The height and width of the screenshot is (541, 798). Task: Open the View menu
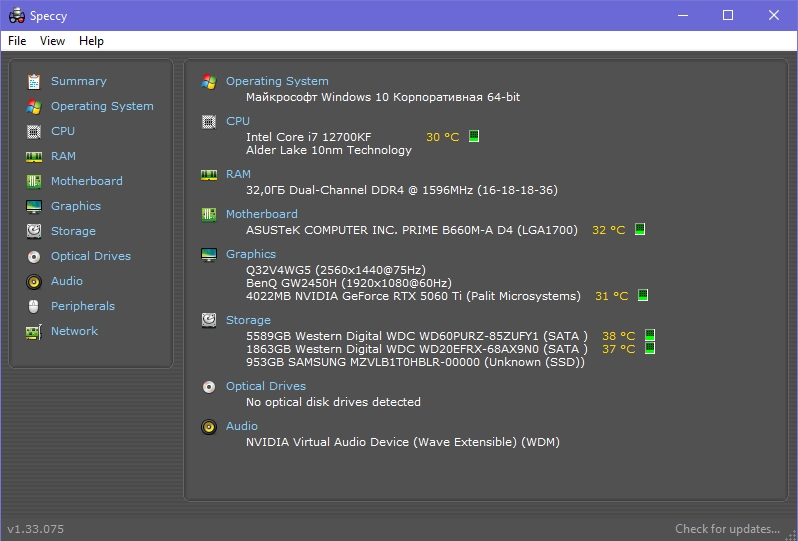[52, 41]
